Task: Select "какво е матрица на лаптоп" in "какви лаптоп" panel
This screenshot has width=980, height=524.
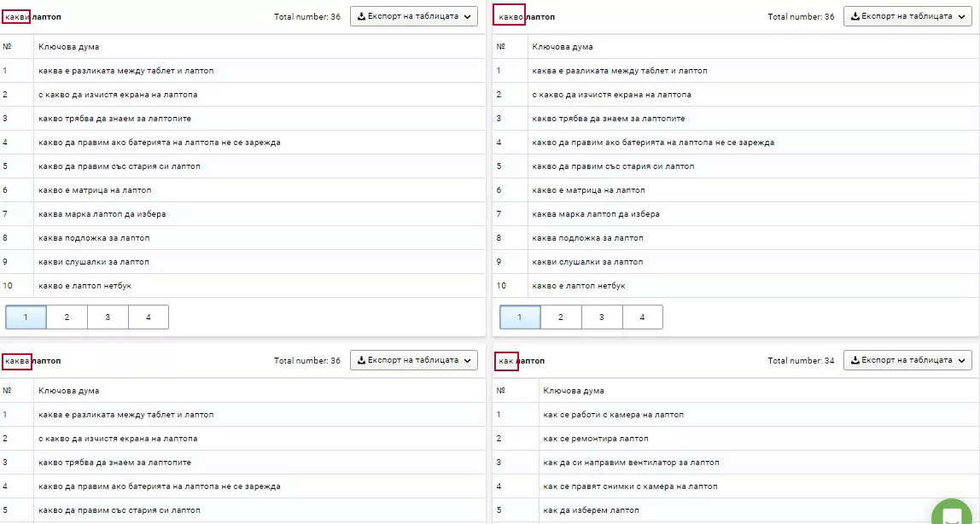Action: 242,189
